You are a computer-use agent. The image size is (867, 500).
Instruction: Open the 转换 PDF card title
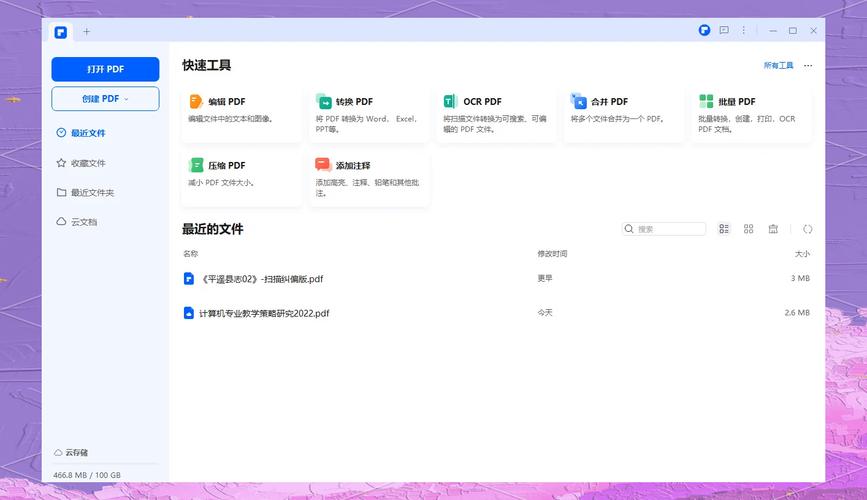(x=354, y=102)
